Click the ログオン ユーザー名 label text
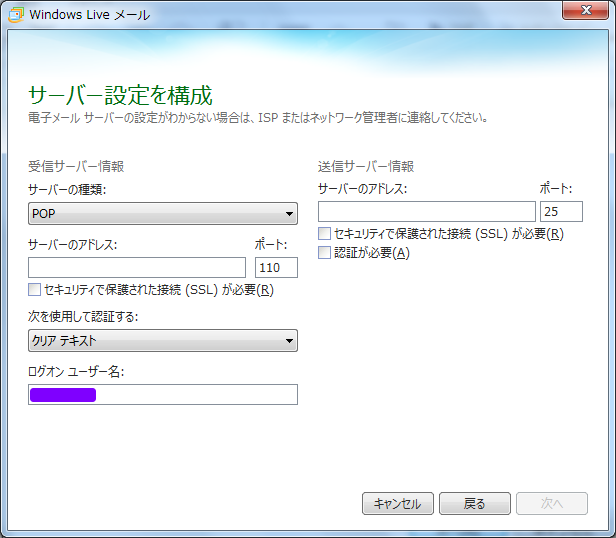The height and width of the screenshot is (538, 616). click(x=75, y=372)
